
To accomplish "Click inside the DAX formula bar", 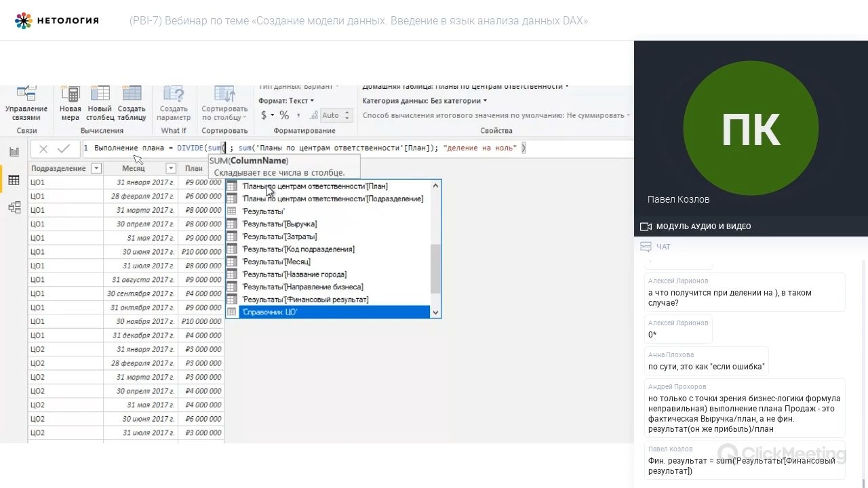I will click(x=357, y=148).
